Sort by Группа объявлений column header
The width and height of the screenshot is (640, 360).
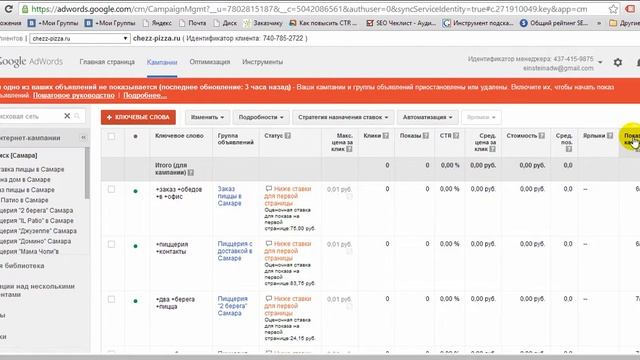[236, 139]
